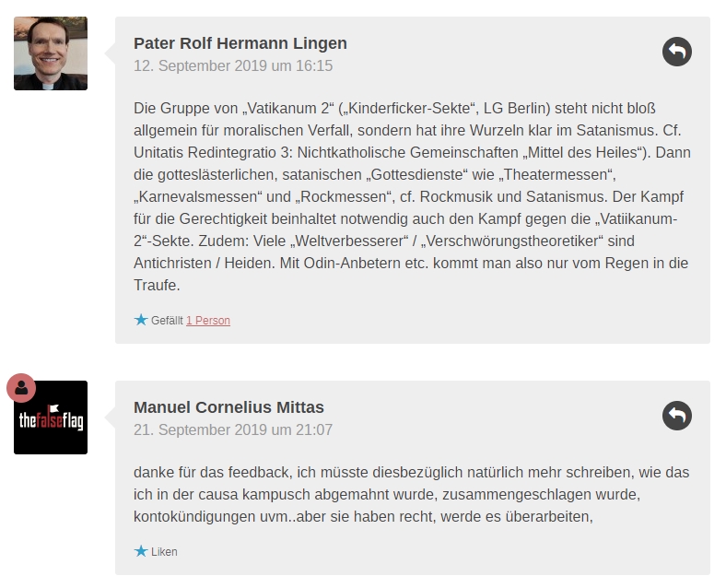Image resolution: width=726 pixels, height=588 pixels.
Task: Click author name "Manuel Cornelius Mittas"
Action: 228,407
